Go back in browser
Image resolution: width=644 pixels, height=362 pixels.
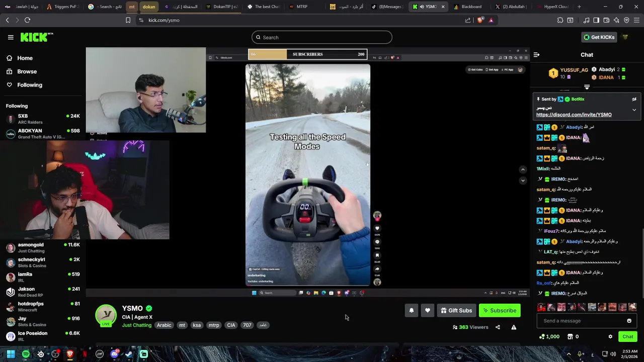(x=7, y=20)
